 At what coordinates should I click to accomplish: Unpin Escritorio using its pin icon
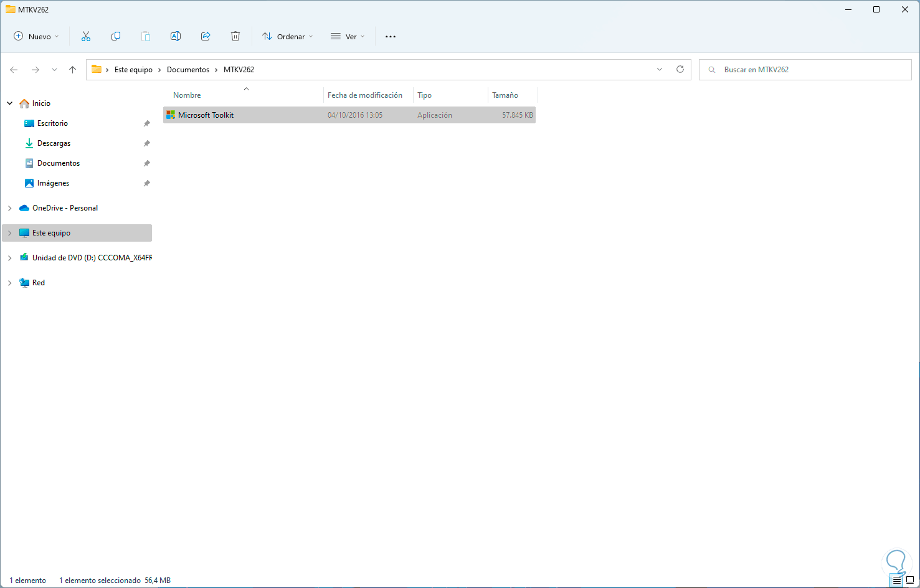coord(147,123)
